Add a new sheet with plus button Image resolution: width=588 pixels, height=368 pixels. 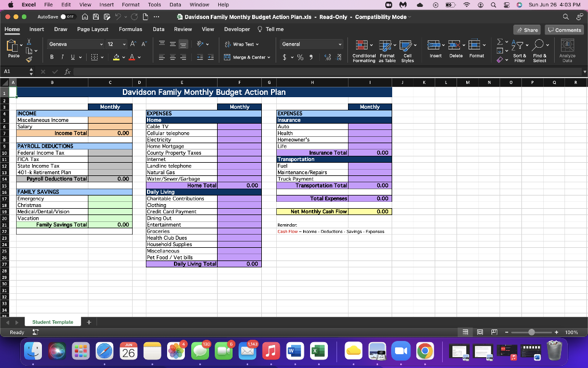pyautogui.click(x=89, y=322)
